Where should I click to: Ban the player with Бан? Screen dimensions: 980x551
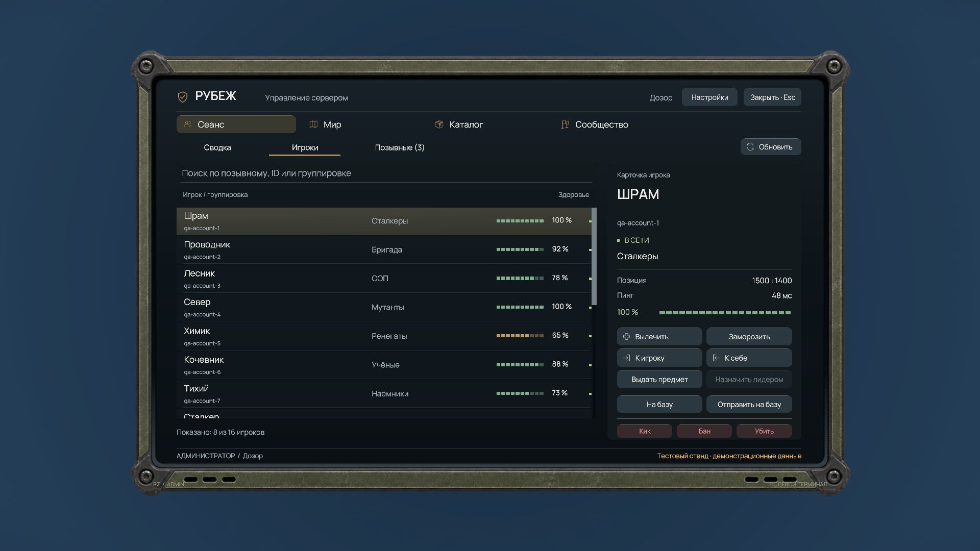(704, 431)
